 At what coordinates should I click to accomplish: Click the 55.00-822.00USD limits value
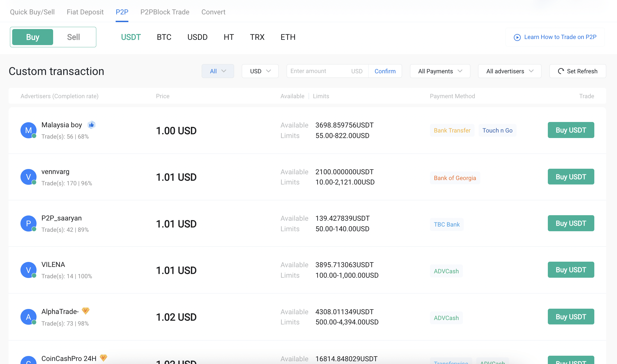pyautogui.click(x=343, y=136)
